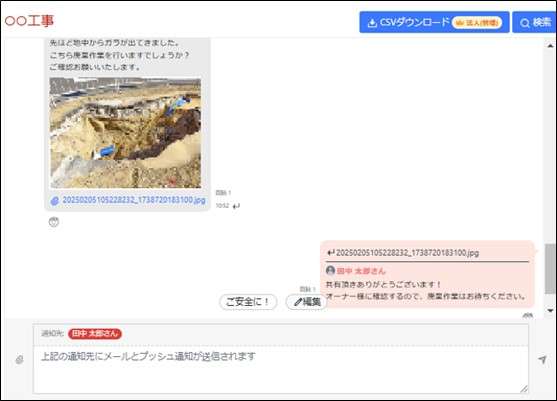Click clip icon beside blue jpg filename
Viewport: 557px width, 401px height.
pyautogui.click(x=55, y=201)
